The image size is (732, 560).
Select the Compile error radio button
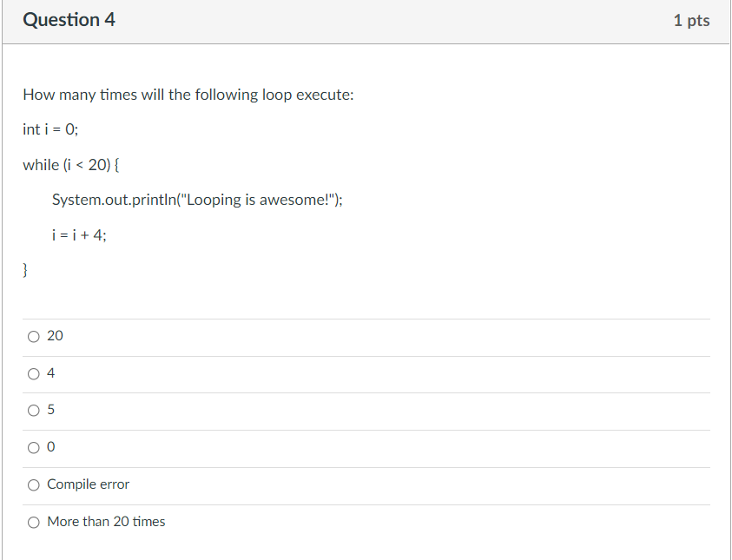pyautogui.click(x=34, y=484)
